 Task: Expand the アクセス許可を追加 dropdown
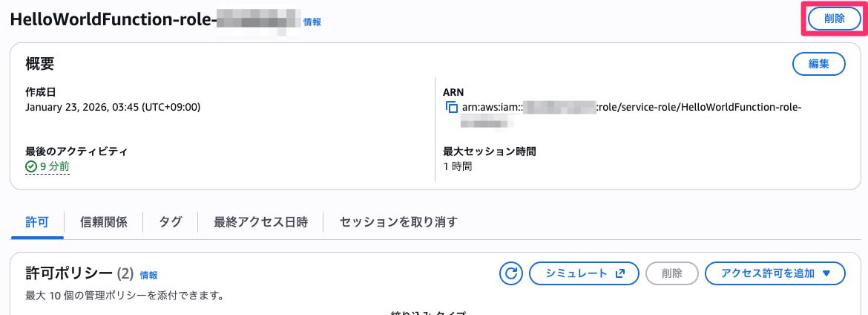[775, 273]
